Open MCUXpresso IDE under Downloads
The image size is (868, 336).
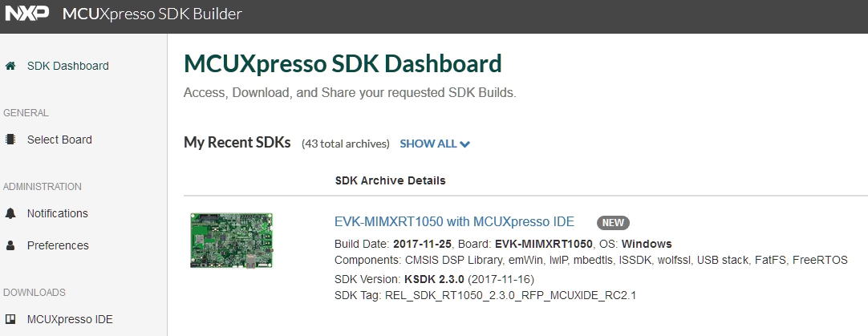(x=70, y=319)
